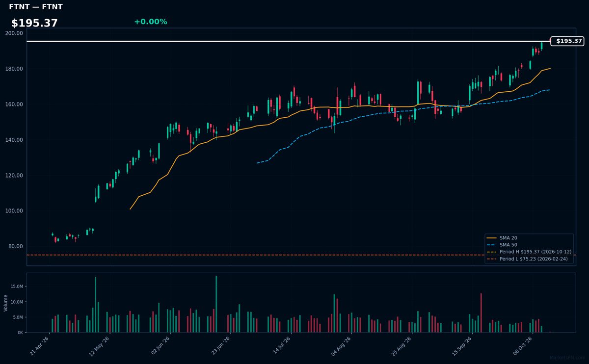589x364 pixels.
Task: Click the FTNT — FTNT chart title
Action: 36,7
